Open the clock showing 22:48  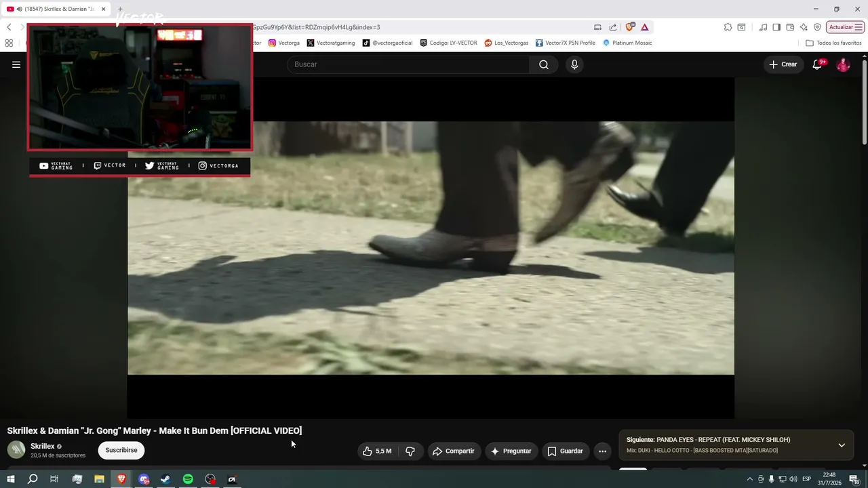tap(829, 479)
